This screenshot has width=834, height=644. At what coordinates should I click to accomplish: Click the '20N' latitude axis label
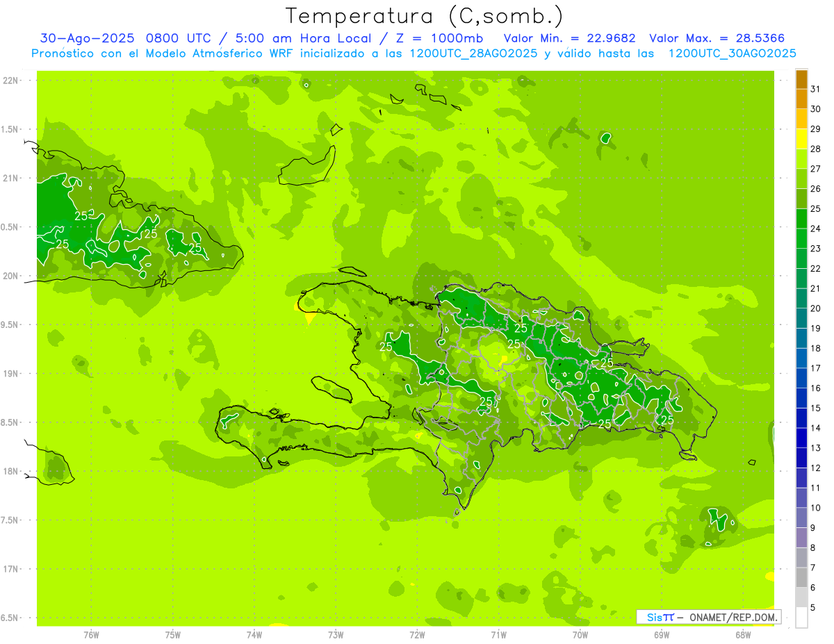pyautogui.click(x=12, y=276)
